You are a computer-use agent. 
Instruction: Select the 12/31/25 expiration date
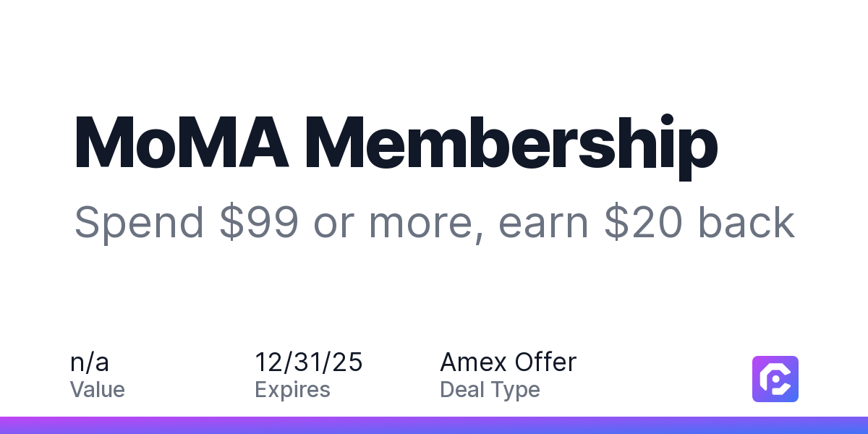[309, 362]
